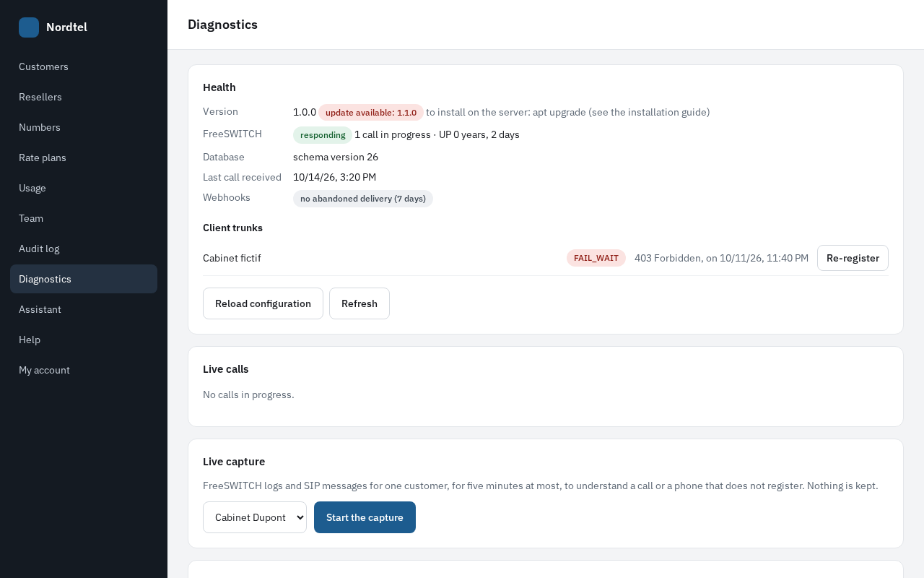Click the FAIL_WAIT status badge
The width and height of the screenshot is (924, 578).
[x=596, y=258]
